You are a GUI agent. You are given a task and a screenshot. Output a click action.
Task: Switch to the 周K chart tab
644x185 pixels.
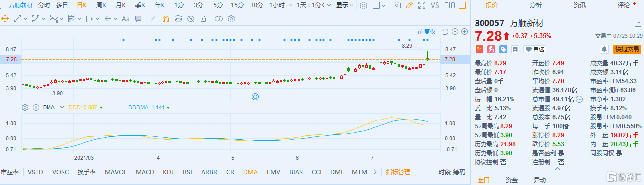[101, 5]
